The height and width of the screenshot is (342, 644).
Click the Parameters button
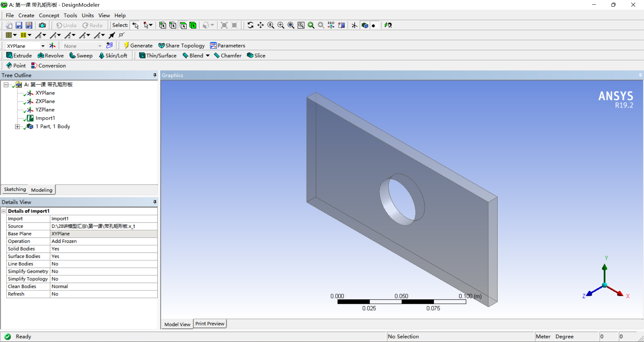227,46
